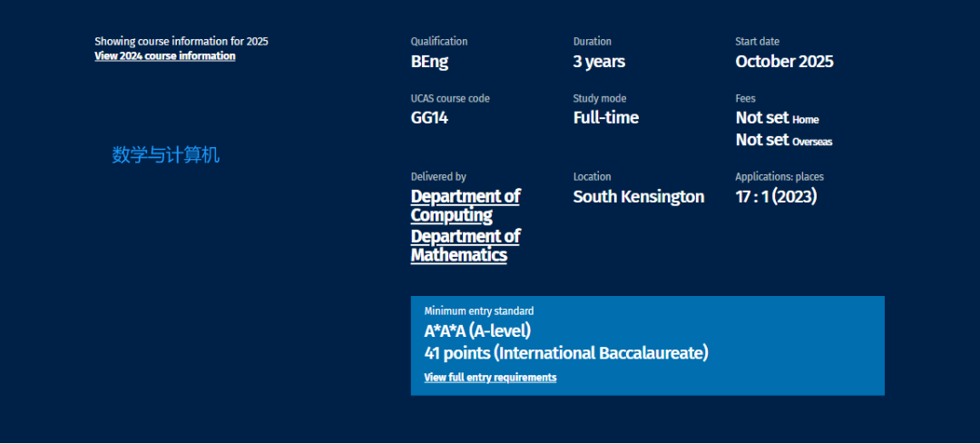The image size is (980, 444).
Task: Click the Not set Overseas fee
Action: [x=783, y=140]
